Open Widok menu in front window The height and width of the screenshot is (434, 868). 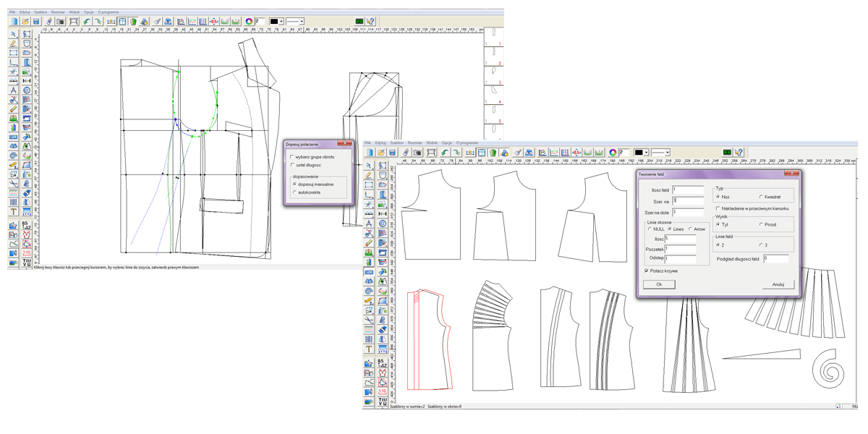coord(432,143)
